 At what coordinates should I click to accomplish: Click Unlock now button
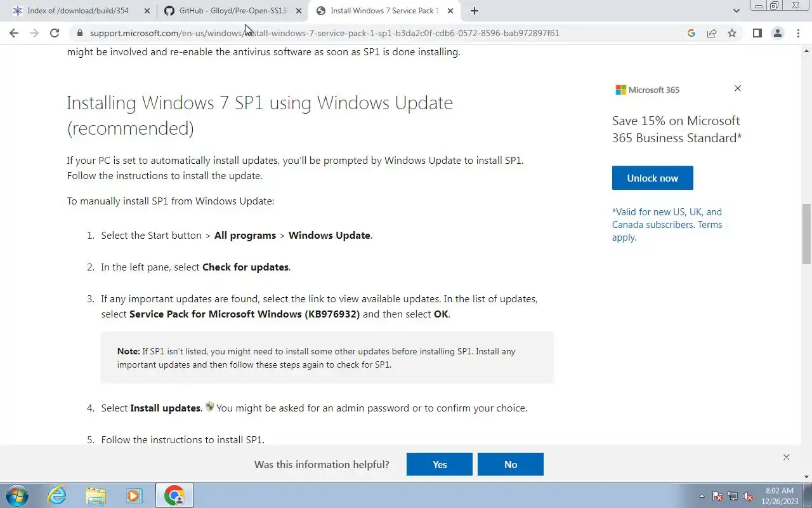click(652, 178)
